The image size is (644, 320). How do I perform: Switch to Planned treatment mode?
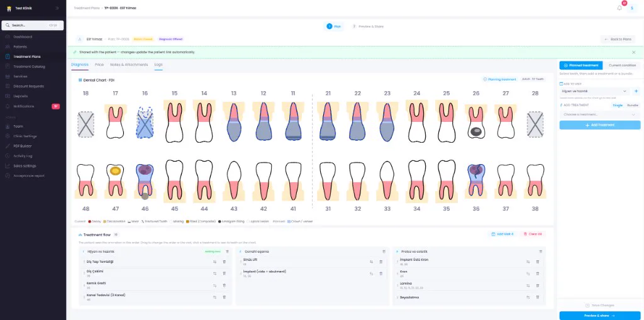point(580,65)
